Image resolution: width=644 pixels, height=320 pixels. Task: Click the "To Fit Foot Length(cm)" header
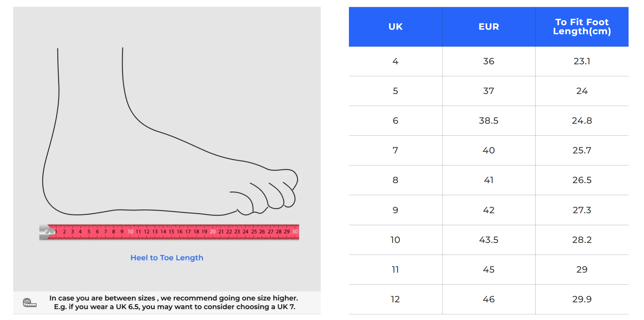(582, 27)
